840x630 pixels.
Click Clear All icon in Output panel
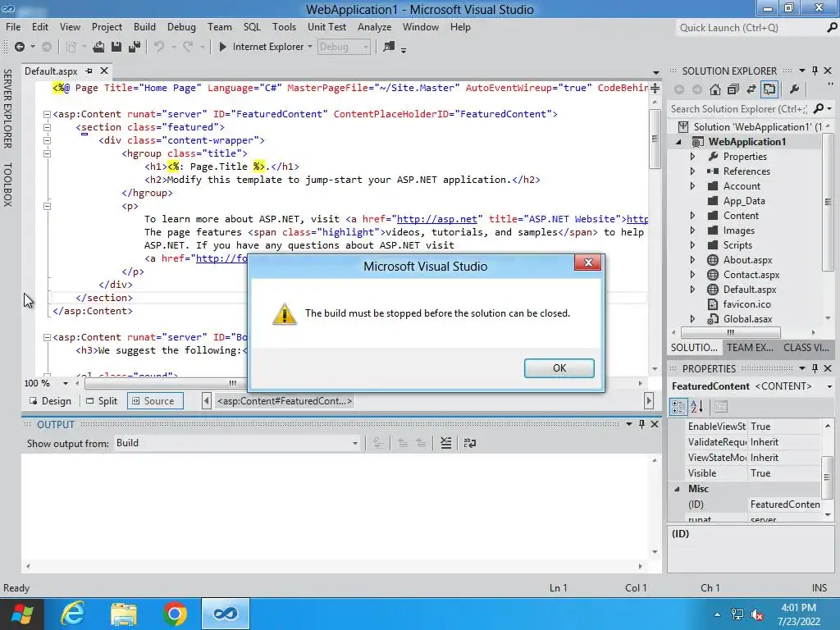coord(445,443)
